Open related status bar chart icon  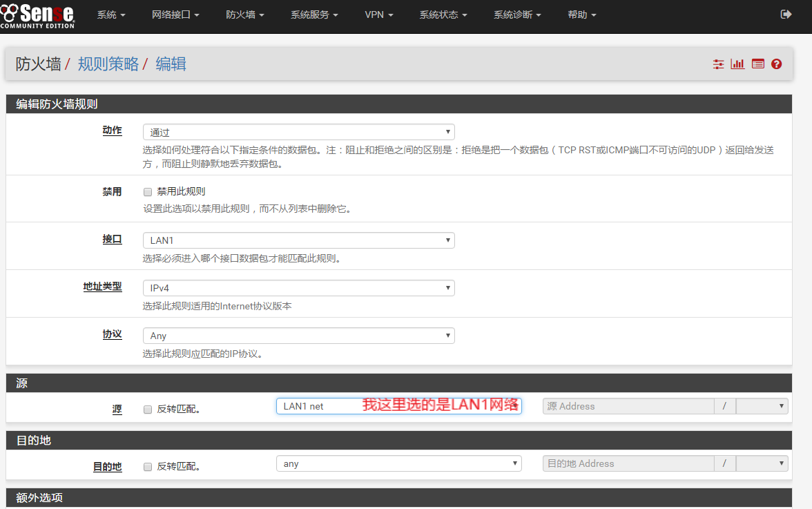pyautogui.click(x=738, y=64)
